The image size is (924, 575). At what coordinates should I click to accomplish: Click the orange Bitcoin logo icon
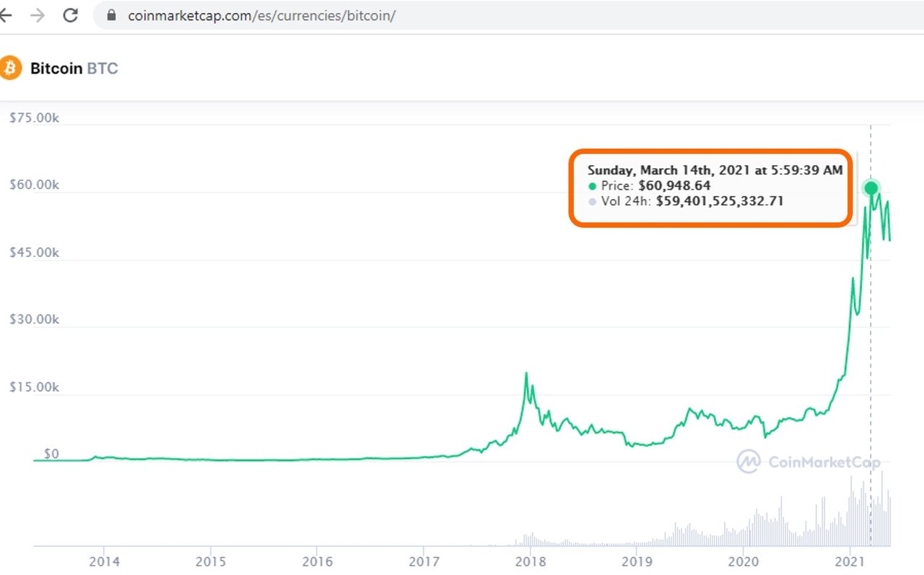click(10, 69)
